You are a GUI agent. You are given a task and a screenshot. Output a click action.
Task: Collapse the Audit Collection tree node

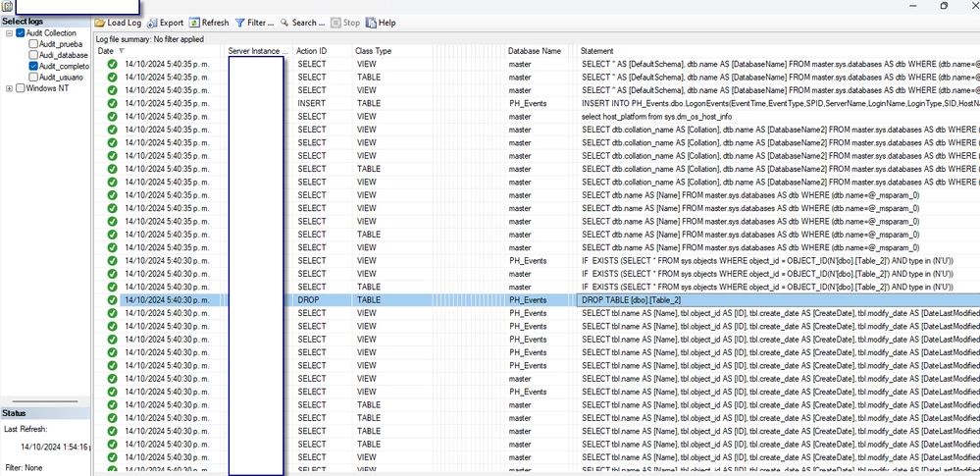tap(10, 33)
